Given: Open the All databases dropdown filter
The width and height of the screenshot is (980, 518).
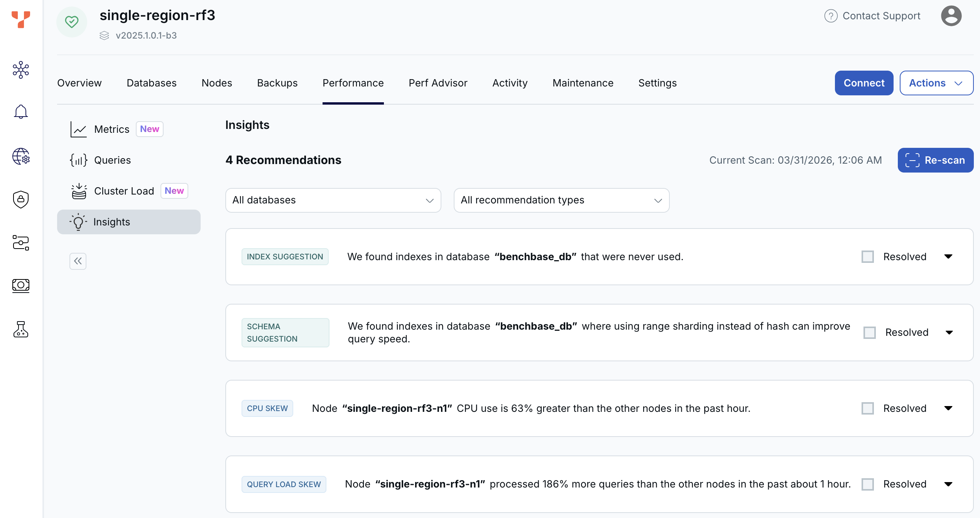Looking at the screenshot, I should tap(333, 200).
